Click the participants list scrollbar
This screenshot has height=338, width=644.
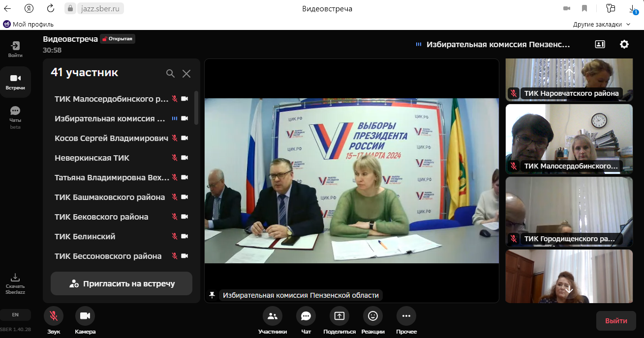[197, 108]
